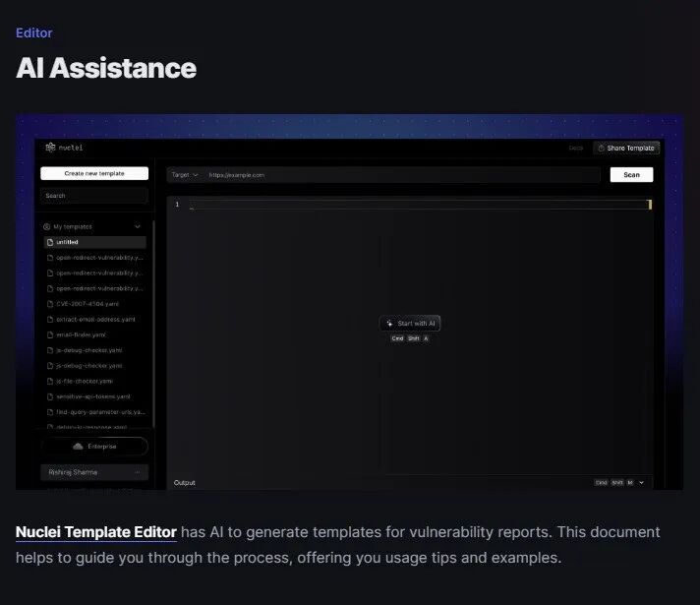Click file icon next to sensitive-api-tokens.yaml
Image resolution: width=700 pixels, height=605 pixels.
point(50,396)
